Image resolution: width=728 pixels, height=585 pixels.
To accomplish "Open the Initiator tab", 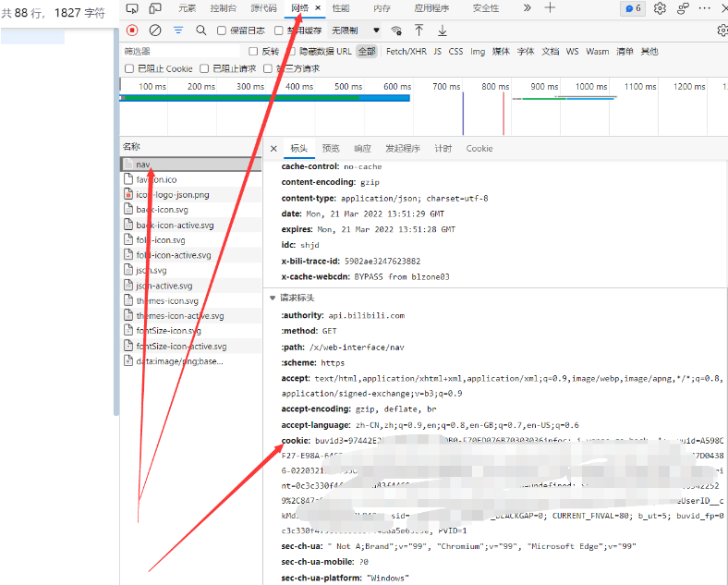I will (x=403, y=149).
